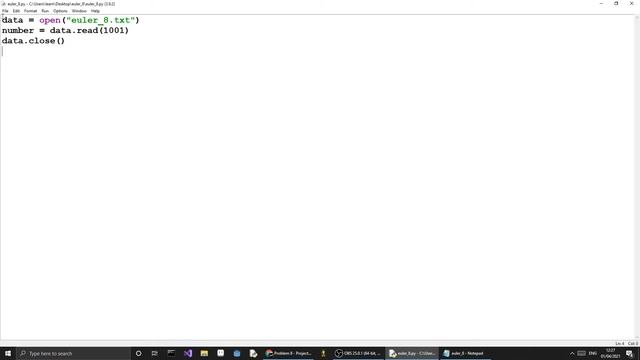Click the Windows Start button

8,353
